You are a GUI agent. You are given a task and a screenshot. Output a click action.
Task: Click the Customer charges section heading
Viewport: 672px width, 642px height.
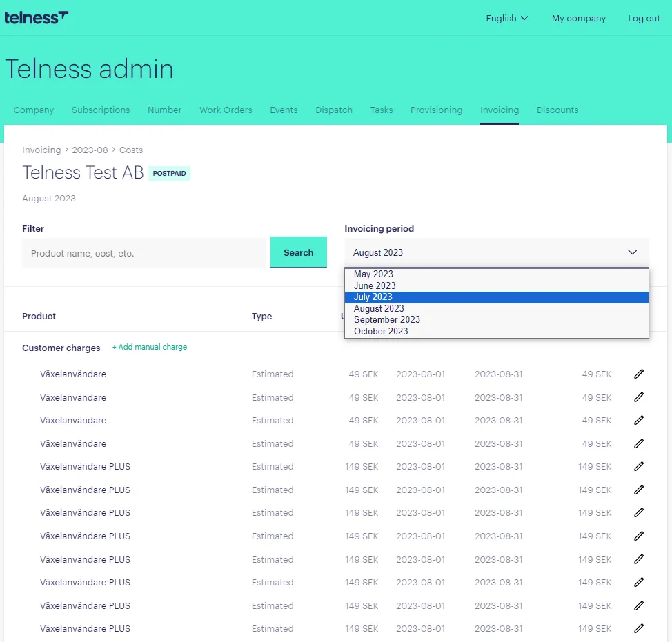tap(61, 348)
